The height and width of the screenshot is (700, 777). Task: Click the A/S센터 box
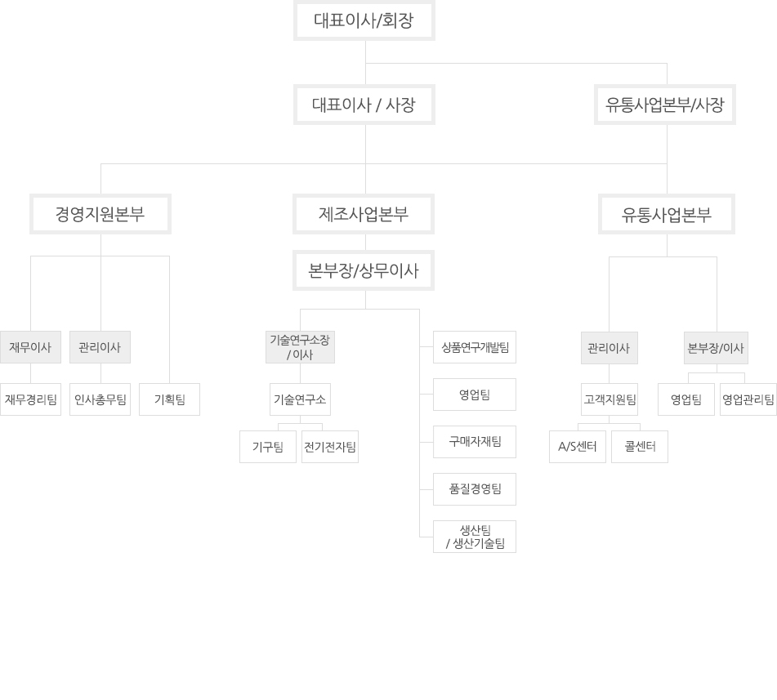tap(578, 447)
